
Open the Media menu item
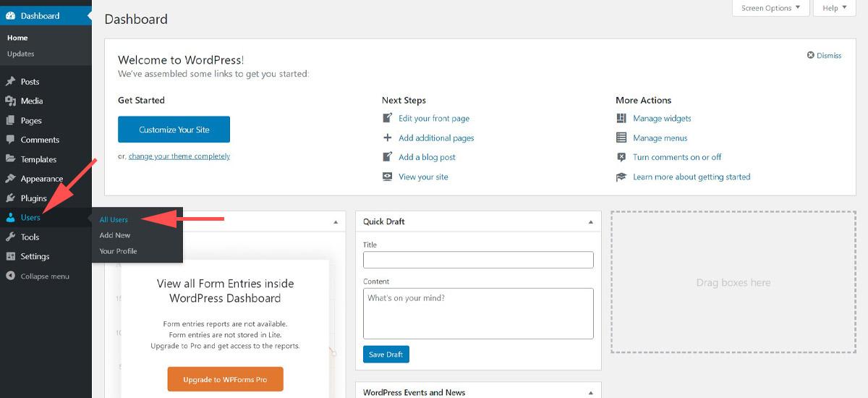pyautogui.click(x=32, y=101)
